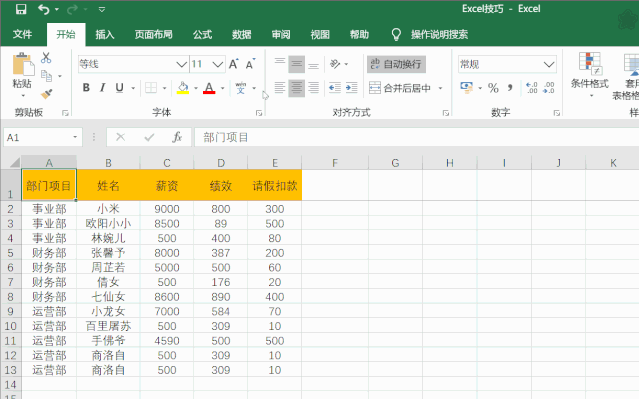Image resolution: width=639 pixels, height=399 pixels.
Task: Open the borders menu
Action: [x=164, y=88]
